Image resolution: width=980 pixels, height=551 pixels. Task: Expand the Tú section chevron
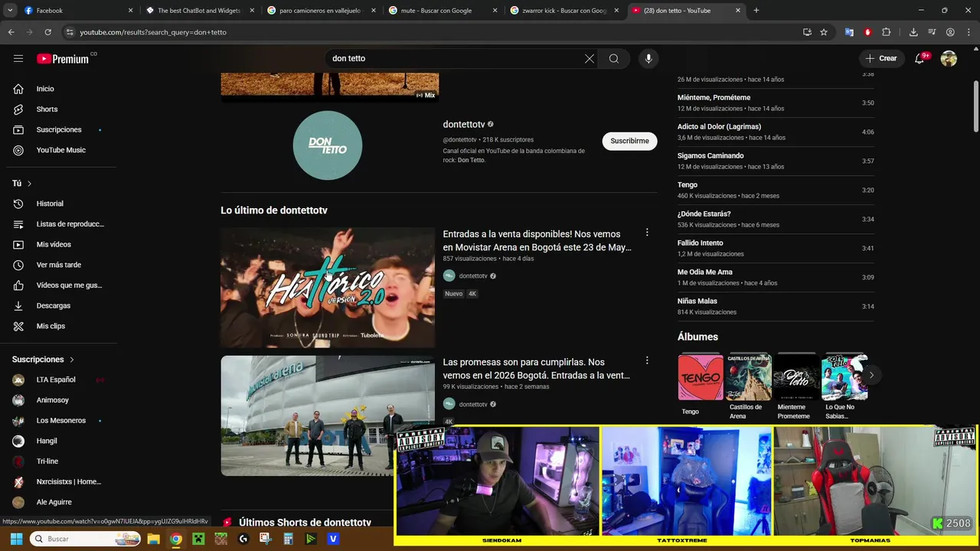[30, 184]
